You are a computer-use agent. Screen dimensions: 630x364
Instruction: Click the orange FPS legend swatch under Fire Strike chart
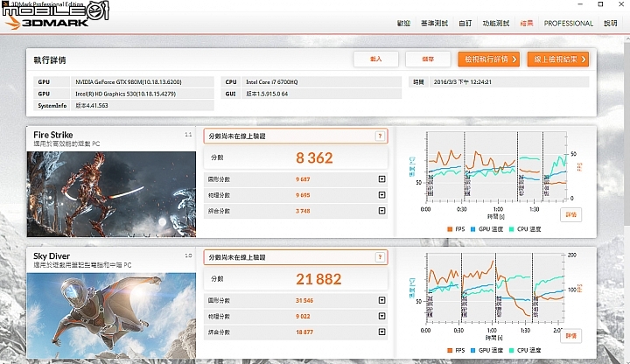tap(450, 229)
